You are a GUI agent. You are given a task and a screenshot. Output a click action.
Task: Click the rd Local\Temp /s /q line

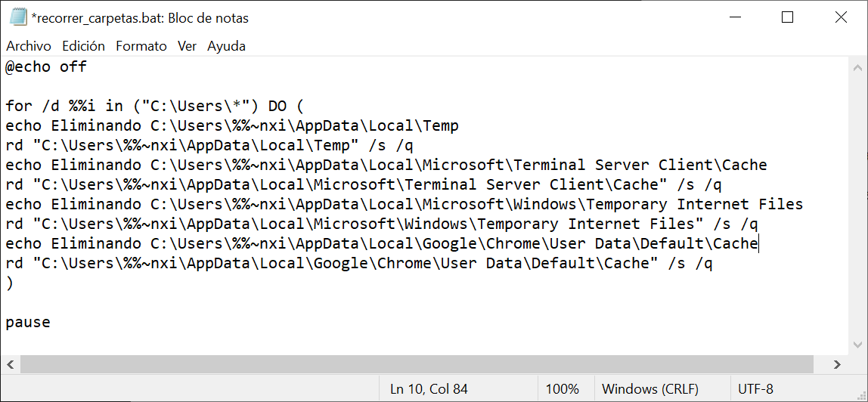click(x=209, y=145)
